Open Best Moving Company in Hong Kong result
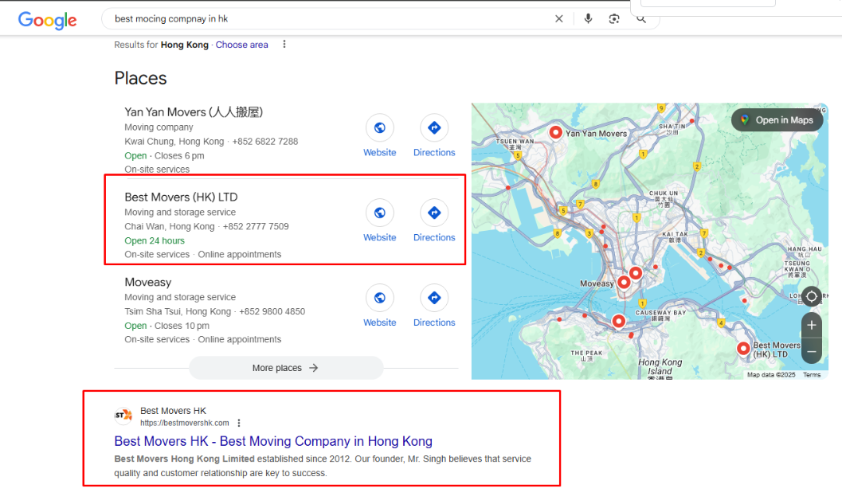 click(x=272, y=441)
